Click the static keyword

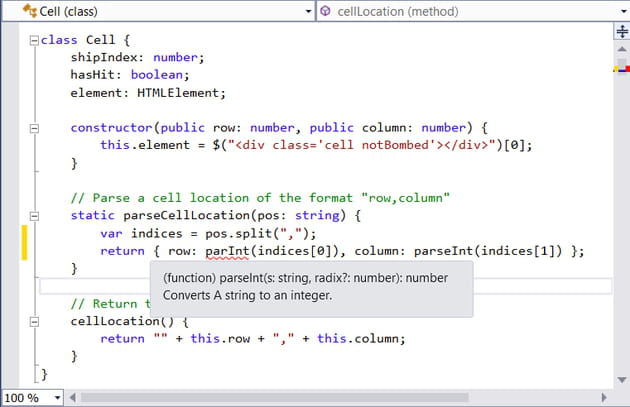click(x=93, y=215)
